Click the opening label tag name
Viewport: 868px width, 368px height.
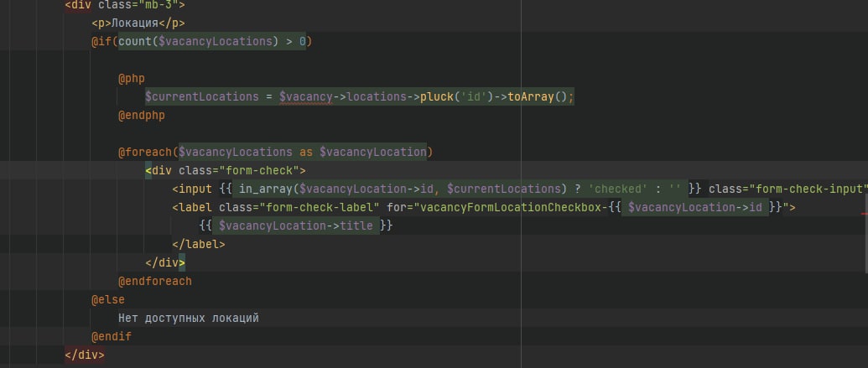tap(195, 207)
